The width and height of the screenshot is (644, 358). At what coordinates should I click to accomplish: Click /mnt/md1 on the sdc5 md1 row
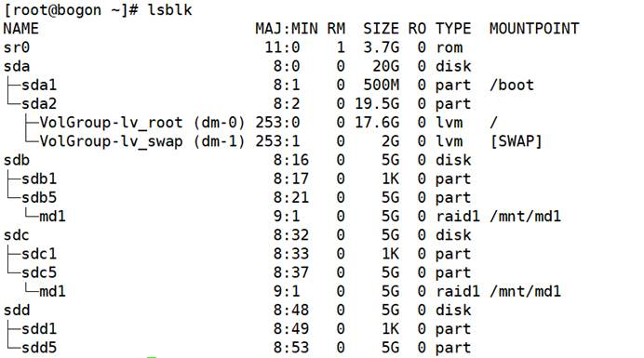(x=525, y=291)
